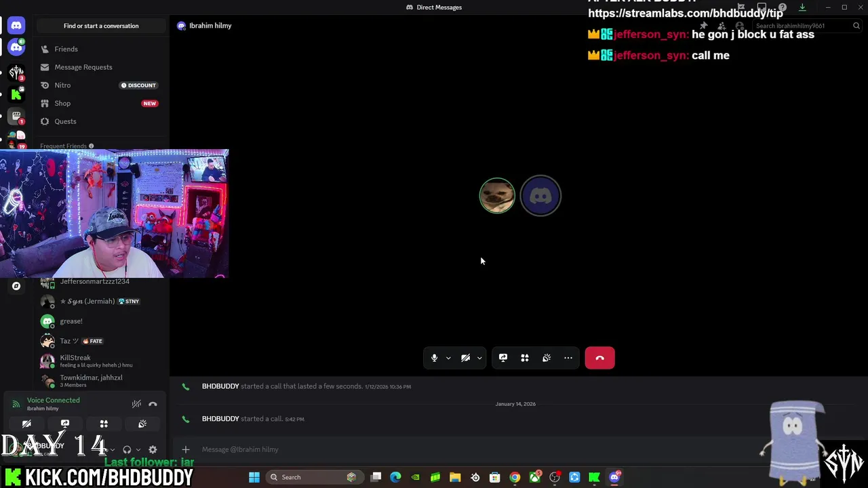Open activities from the voice panel
The width and height of the screenshot is (868, 488).
pyautogui.click(x=104, y=424)
